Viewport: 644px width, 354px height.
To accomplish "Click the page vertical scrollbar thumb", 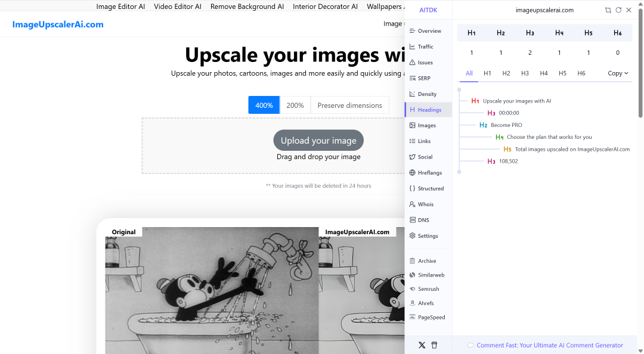I will [x=640, y=64].
